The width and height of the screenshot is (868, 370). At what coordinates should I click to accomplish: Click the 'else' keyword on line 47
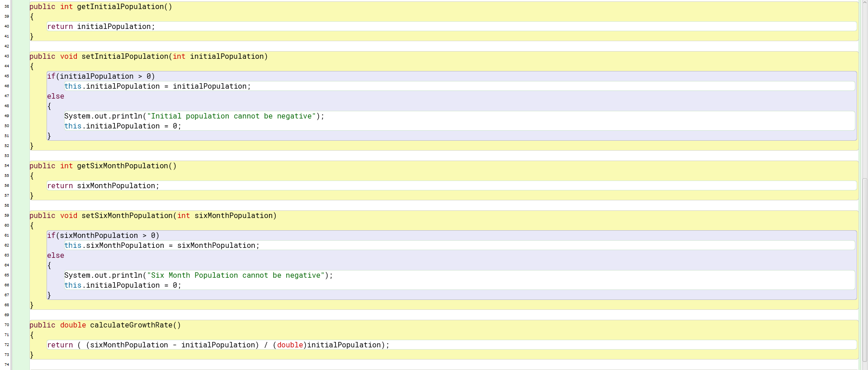(56, 96)
